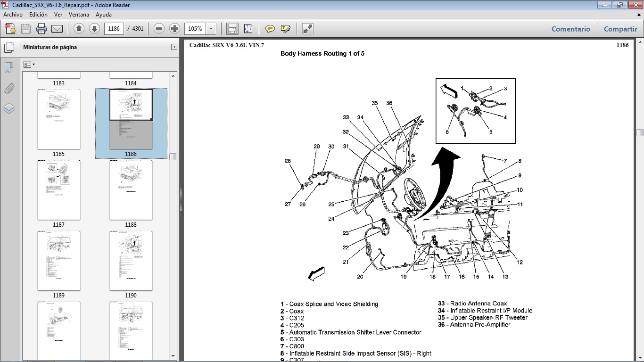Add a sticky note comment
The height and width of the screenshot is (362, 644).
pos(270,29)
